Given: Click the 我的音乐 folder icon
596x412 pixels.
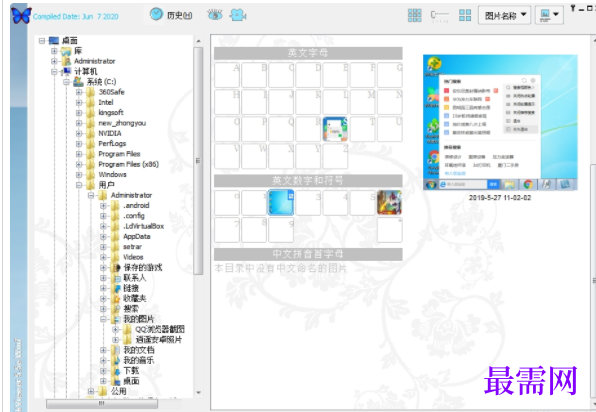Looking at the screenshot, I should [116, 360].
